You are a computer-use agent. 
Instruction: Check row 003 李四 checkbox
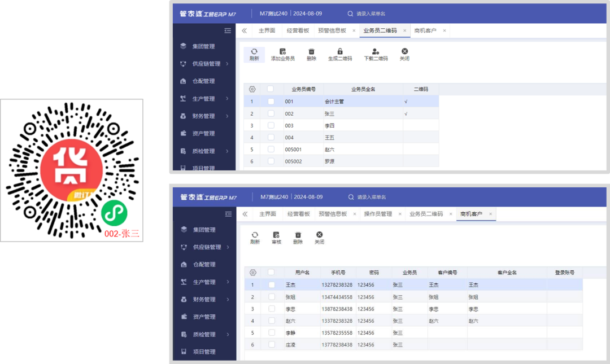click(271, 126)
